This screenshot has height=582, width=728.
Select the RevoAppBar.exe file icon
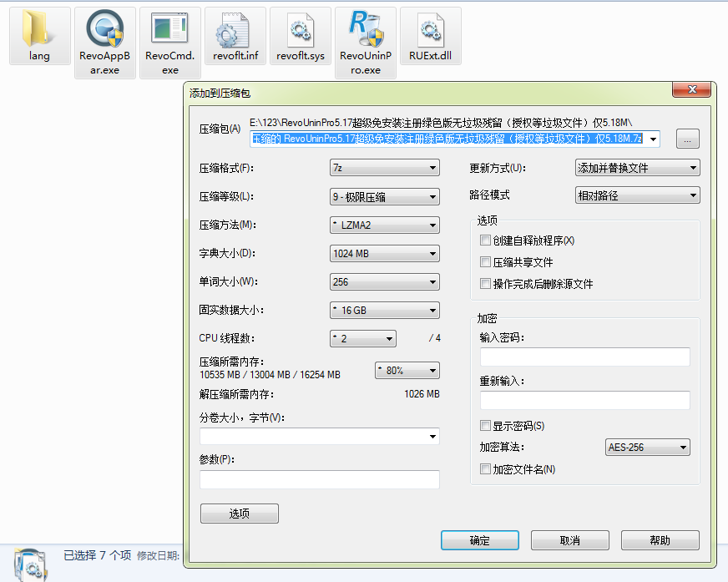105,28
